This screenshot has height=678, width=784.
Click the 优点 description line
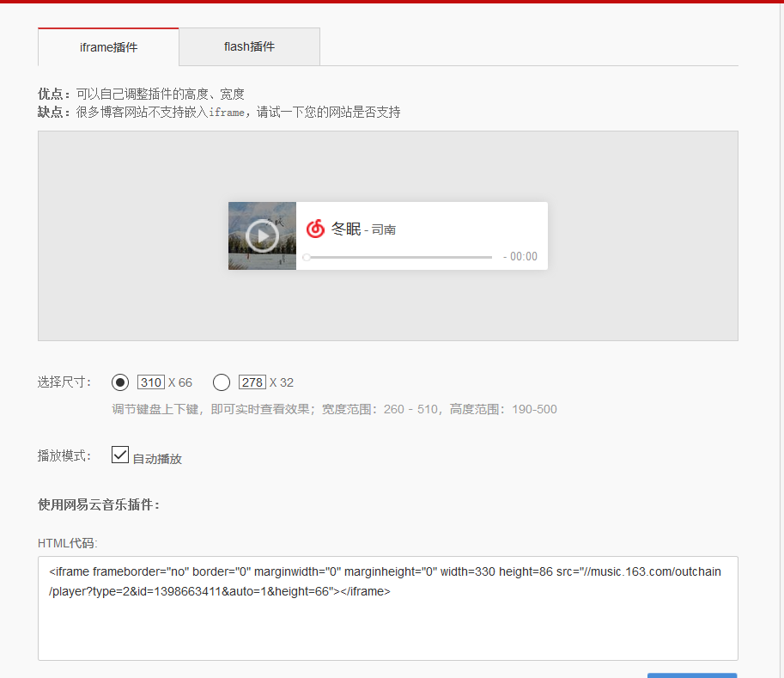[x=141, y=94]
